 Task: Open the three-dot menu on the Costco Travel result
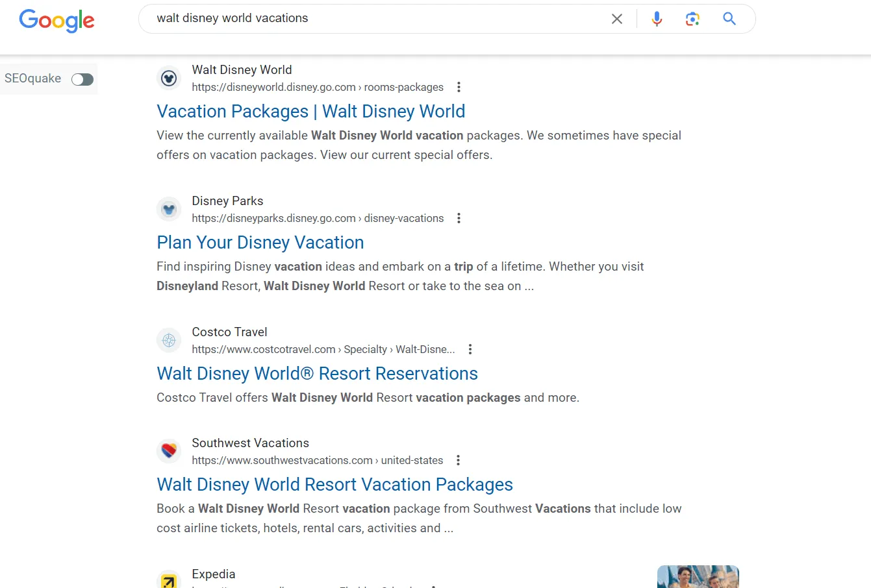point(470,349)
